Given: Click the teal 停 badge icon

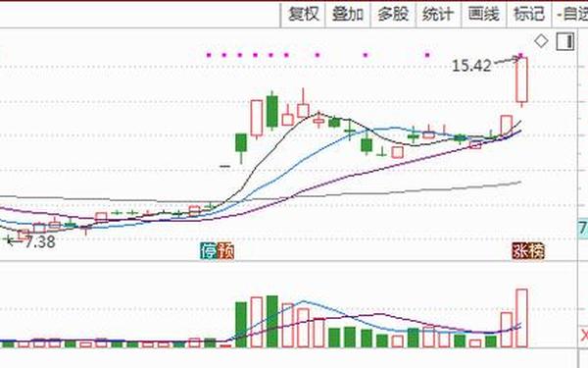Looking at the screenshot, I should point(209,251).
